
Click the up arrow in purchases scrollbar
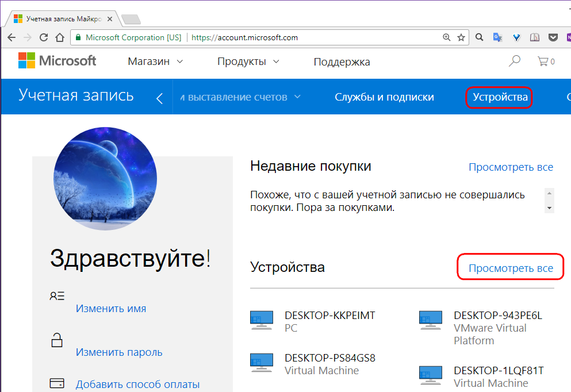point(549,193)
